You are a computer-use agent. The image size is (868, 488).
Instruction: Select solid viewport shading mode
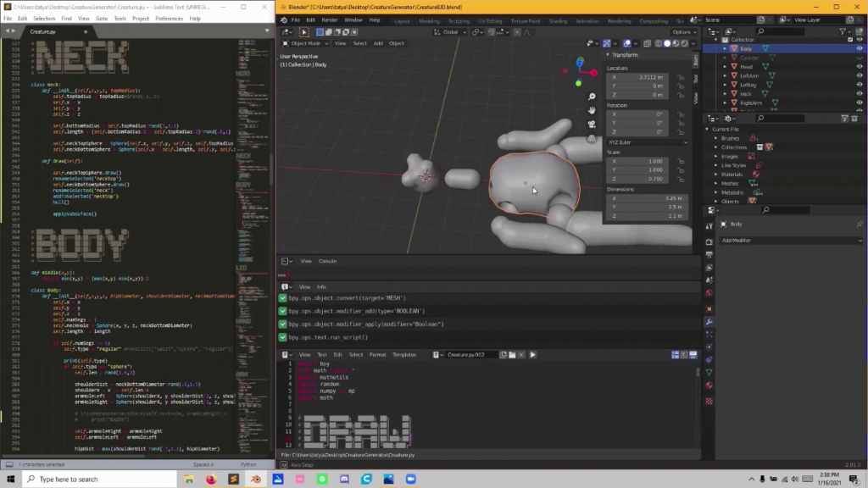click(667, 43)
